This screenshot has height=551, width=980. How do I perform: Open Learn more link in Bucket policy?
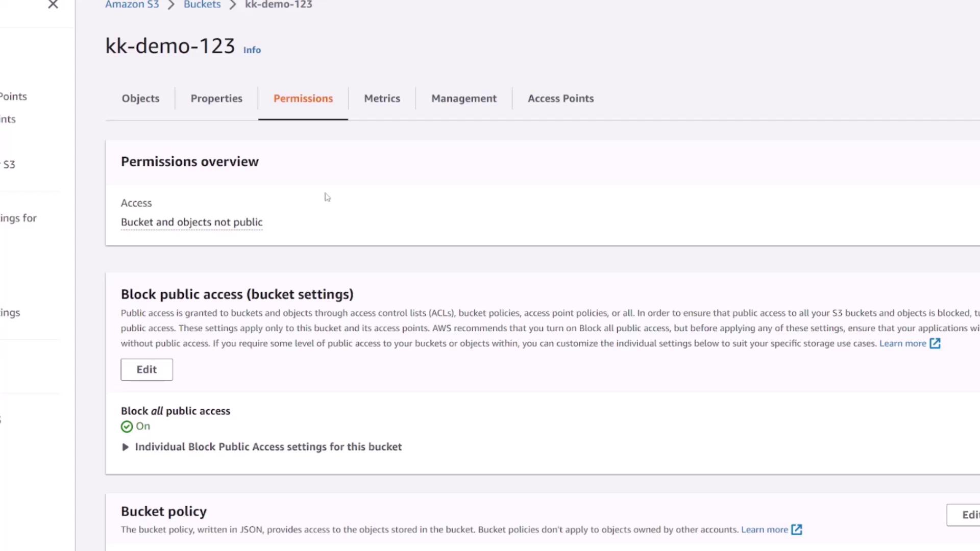tap(764, 530)
